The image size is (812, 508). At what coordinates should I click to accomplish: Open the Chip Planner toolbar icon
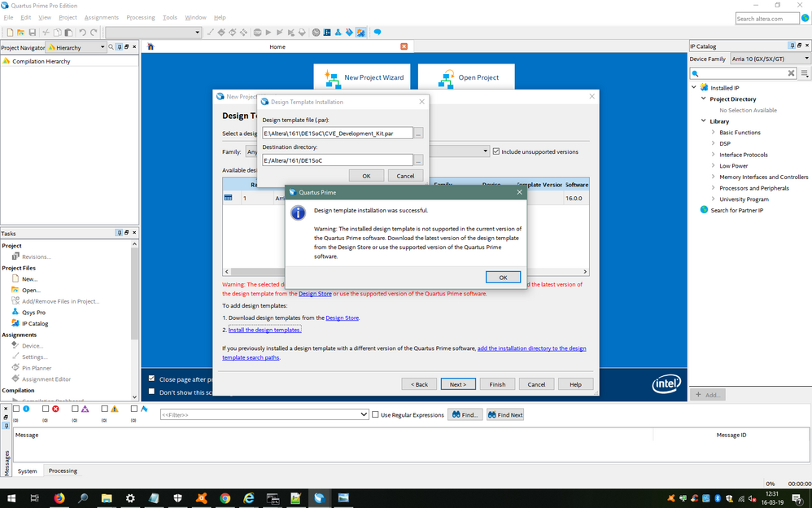pyautogui.click(x=327, y=32)
